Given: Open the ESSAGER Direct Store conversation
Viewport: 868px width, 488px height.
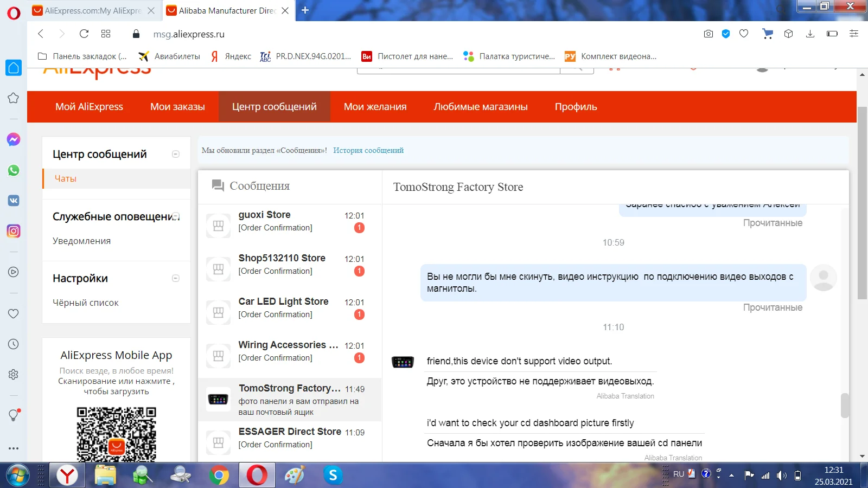Looking at the screenshot, I should coord(290,442).
